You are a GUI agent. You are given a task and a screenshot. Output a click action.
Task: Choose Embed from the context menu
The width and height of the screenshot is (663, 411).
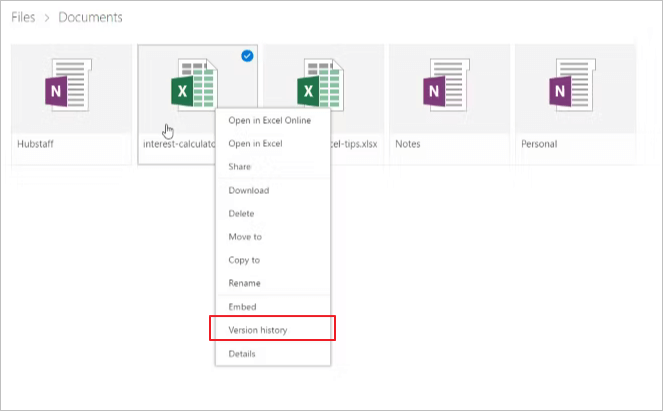coord(243,307)
